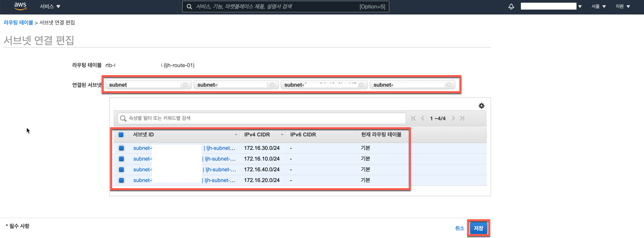Click 라우팅 테이블 breadcrumb link
Viewport: 644px width, 238px height.
tap(18, 22)
